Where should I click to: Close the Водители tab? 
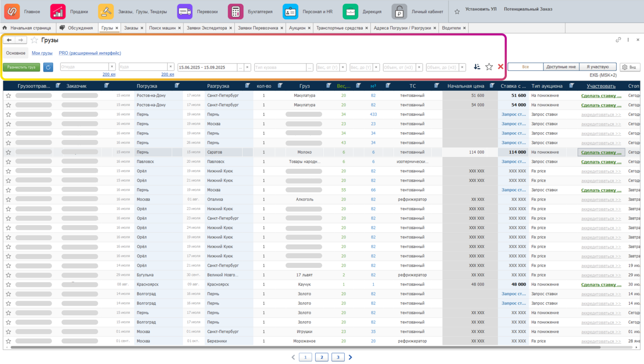(465, 28)
